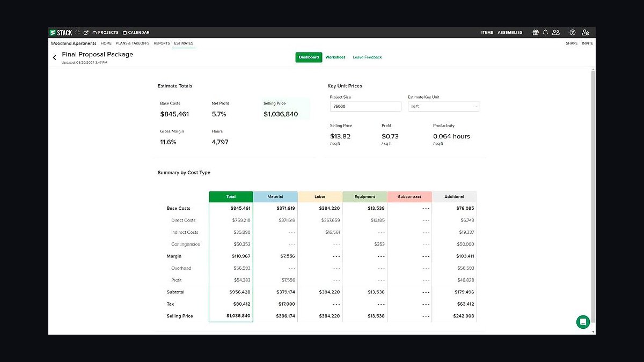Viewport: 644px width, 362px height.
Task: Click the Tax total $80,412
Action: click(241, 304)
